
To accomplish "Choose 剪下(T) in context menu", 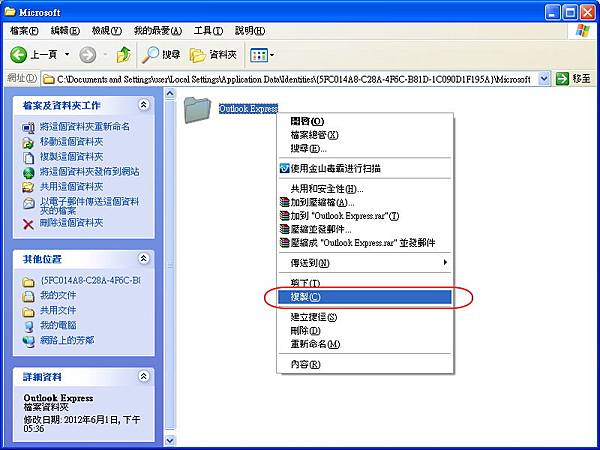I will (x=365, y=283).
